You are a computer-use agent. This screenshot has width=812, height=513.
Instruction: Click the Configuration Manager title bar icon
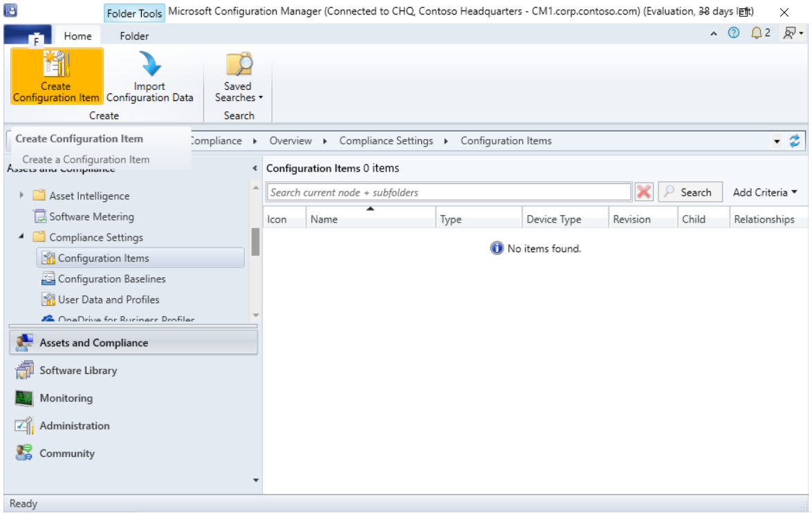click(11, 10)
